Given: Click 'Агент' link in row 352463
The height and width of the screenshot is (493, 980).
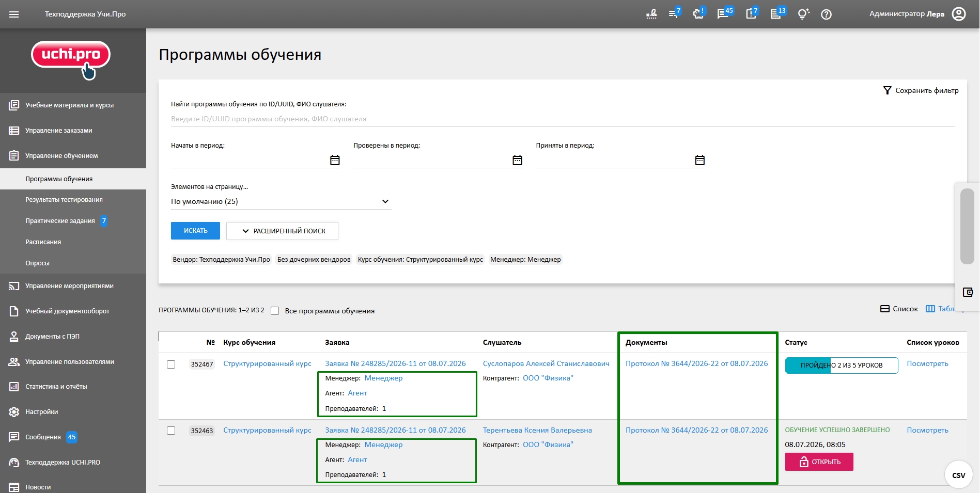Looking at the screenshot, I should (x=357, y=459).
